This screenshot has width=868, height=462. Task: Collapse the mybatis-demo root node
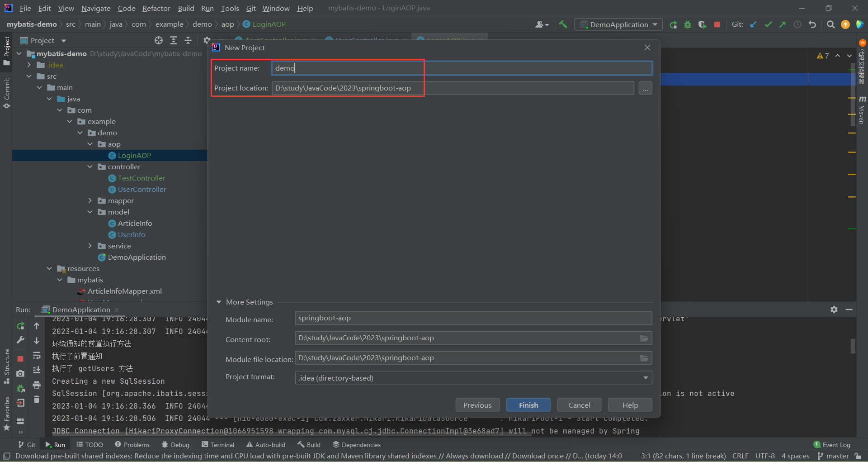[x=19, y=54]
